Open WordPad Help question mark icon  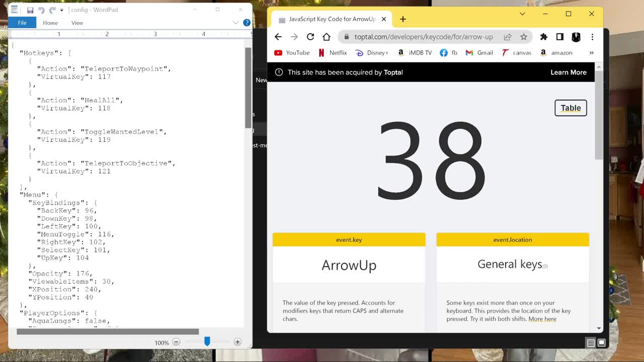[247, 23]
